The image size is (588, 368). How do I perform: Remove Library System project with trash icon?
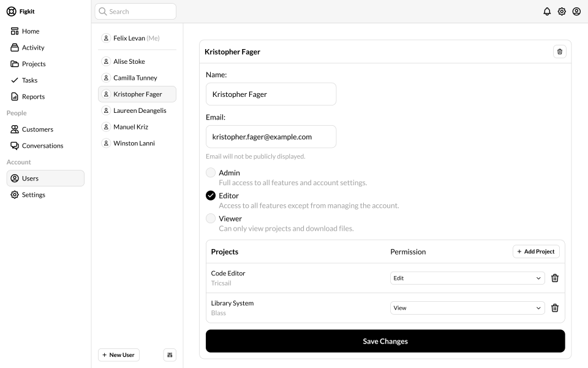(555, 308)
